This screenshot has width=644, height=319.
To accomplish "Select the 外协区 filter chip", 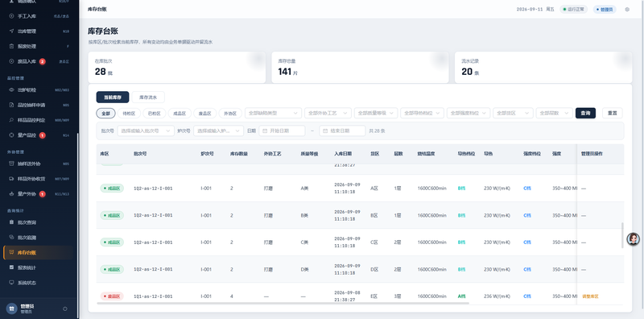I will (x=230, y=113).
